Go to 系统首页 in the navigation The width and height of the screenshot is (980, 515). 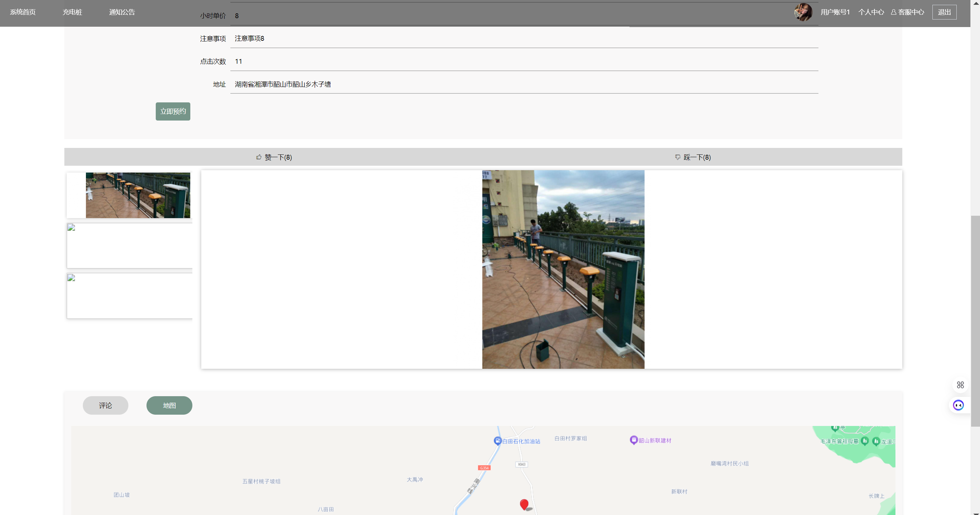(x=23, y=12)
